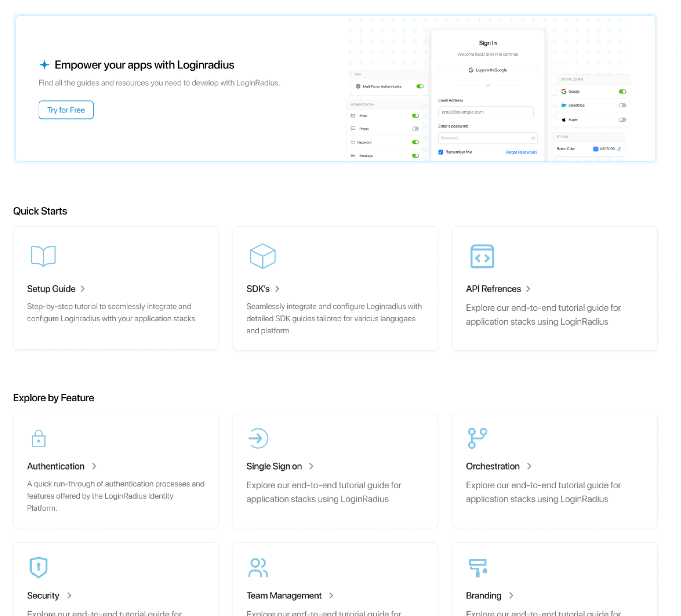Click the Setup Guide description starting "Step-by-step tutorial"
Image resolution: width=681 pixels, height=616 pixels.
click(111, 312)
